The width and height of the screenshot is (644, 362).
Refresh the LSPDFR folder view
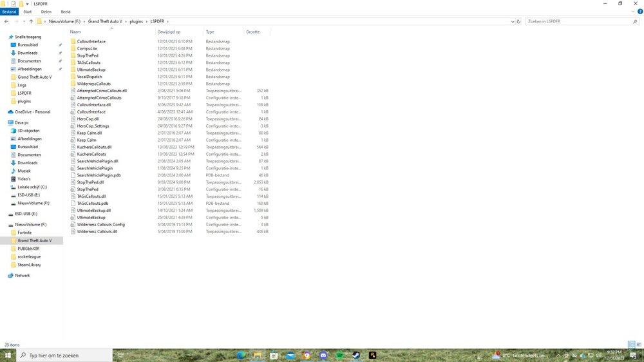[x=518, y=21]
